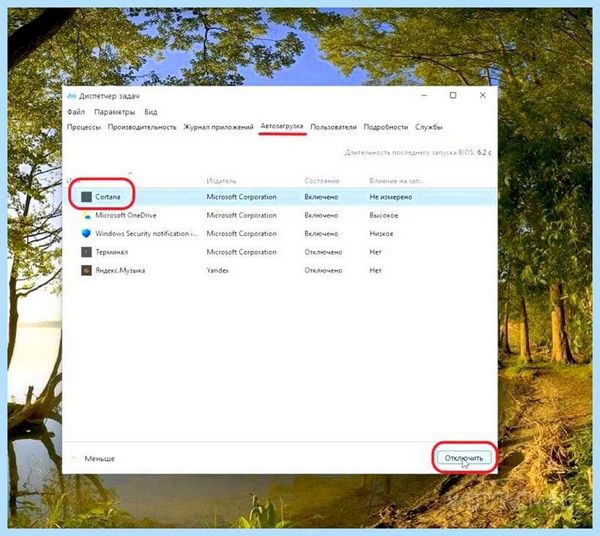Click OneDrive's Microsoft Corporation publisher cell
Viewport: 600px width, 536px height.
241,215
